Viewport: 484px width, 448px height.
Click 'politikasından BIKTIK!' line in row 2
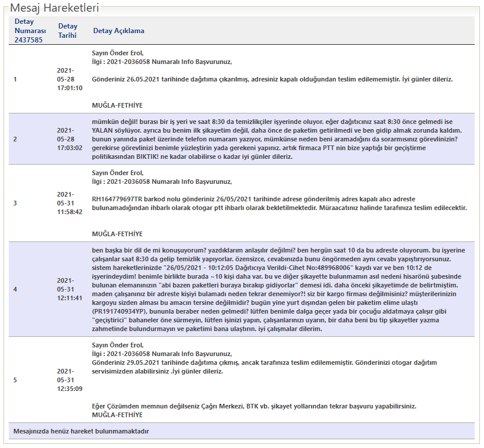[192, 157]
